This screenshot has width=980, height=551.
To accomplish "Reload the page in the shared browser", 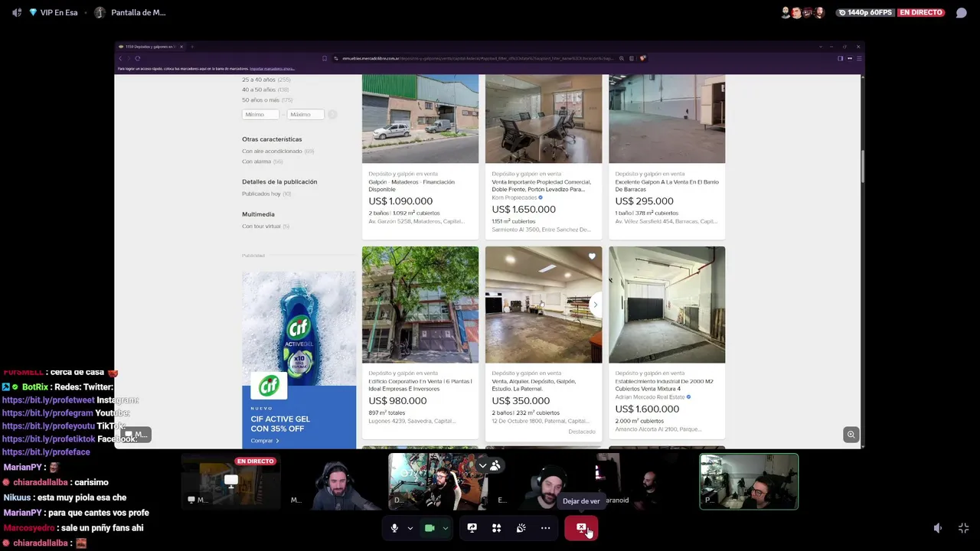I will tap(137, 58).
